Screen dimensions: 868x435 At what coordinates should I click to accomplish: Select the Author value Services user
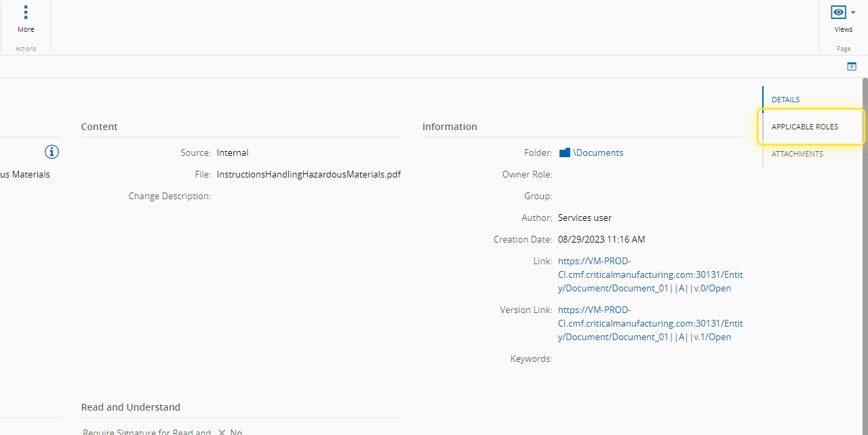(585, 217)
